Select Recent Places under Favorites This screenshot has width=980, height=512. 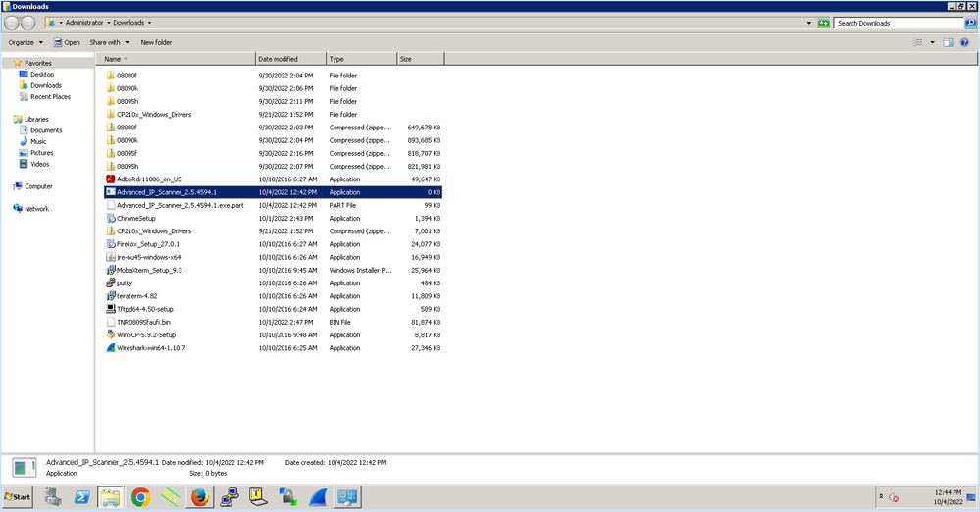click(50, 97)
